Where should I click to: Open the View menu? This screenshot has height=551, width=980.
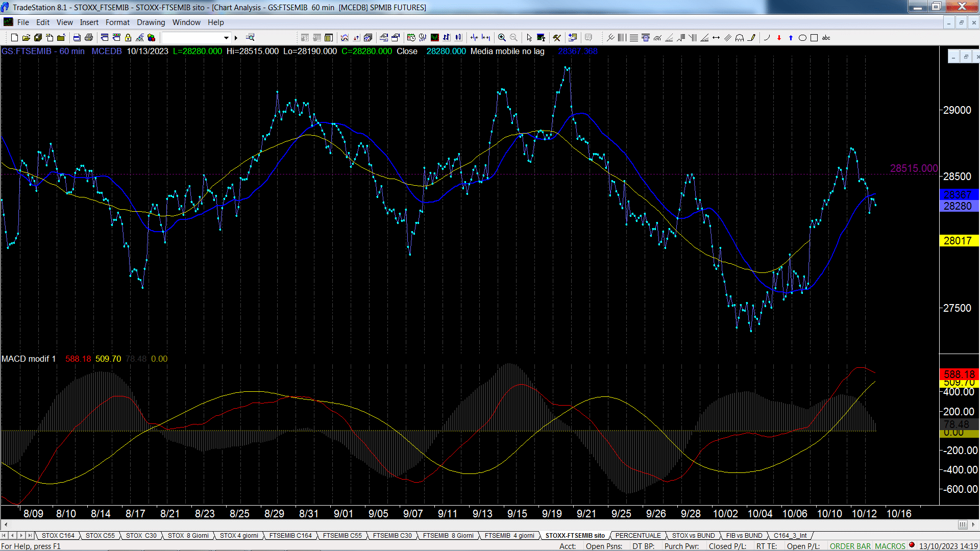pyautogui.click(x=64, y=22)
